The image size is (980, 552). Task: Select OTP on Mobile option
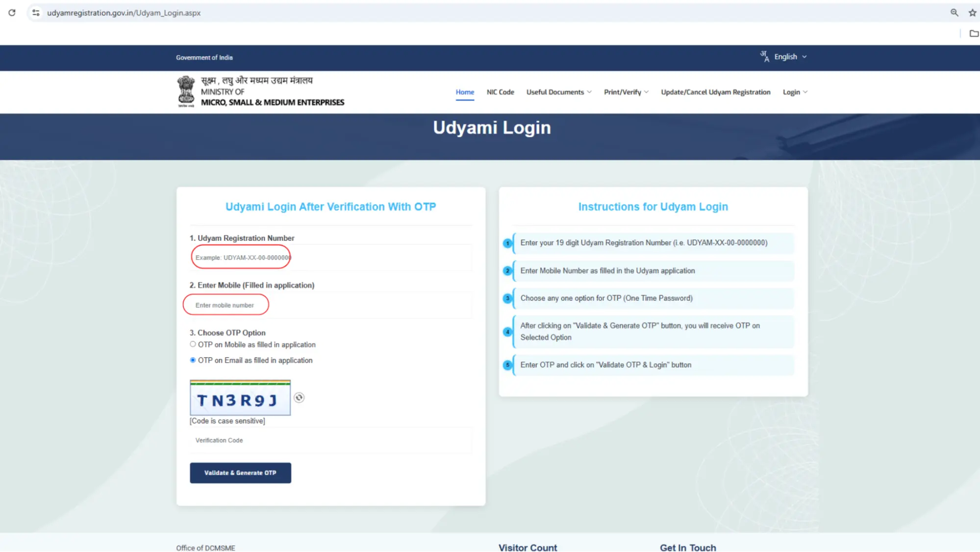(x=193, y=344)
